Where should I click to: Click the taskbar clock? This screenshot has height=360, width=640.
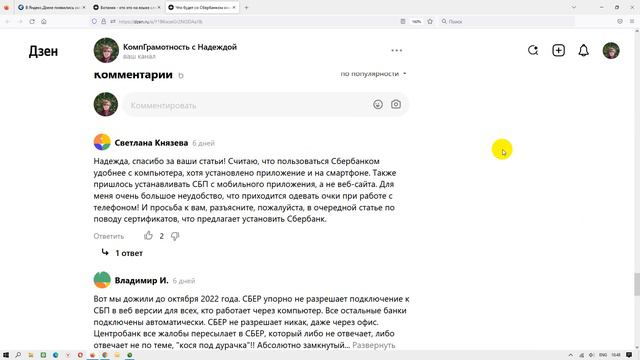pos(616,355)
